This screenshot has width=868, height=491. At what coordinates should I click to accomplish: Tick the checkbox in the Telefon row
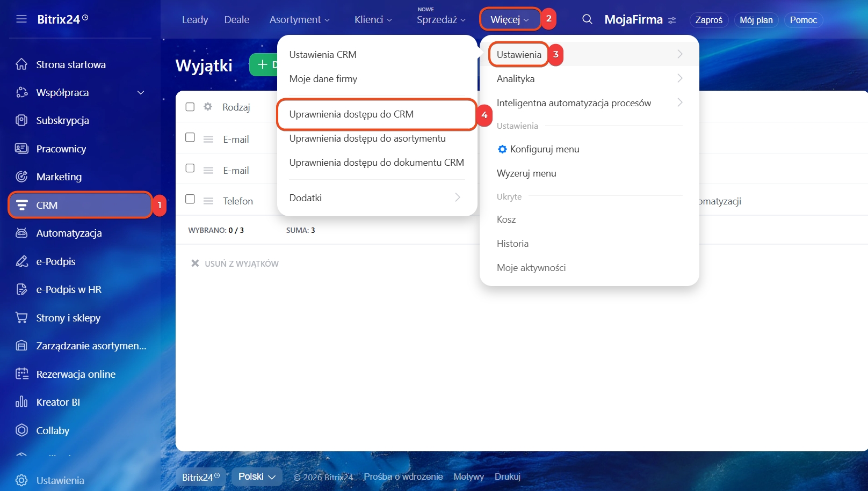tap(190, 199)
